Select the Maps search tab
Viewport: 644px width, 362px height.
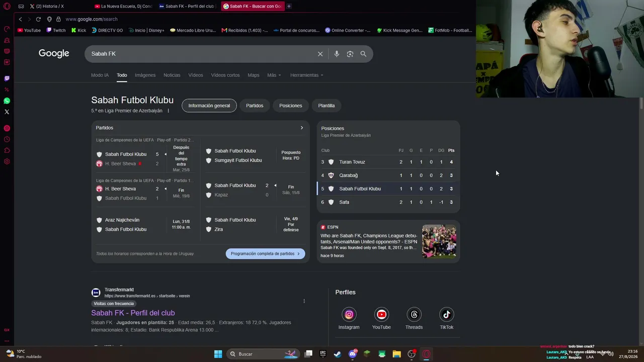tap(254, 75)
